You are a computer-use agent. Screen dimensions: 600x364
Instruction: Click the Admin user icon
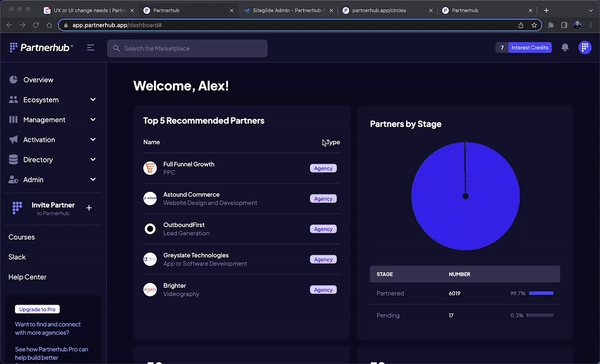pos(13,179)
